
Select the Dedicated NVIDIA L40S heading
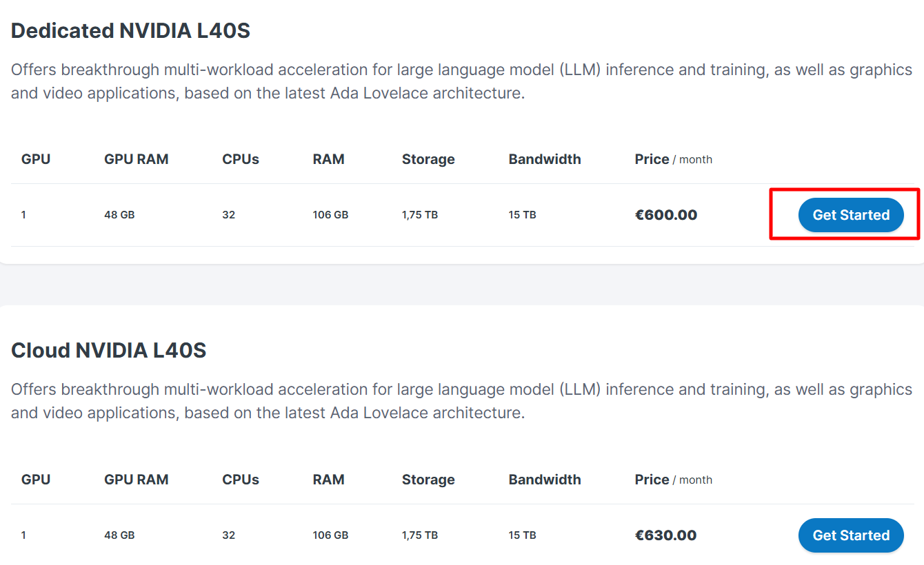point(130,31)
